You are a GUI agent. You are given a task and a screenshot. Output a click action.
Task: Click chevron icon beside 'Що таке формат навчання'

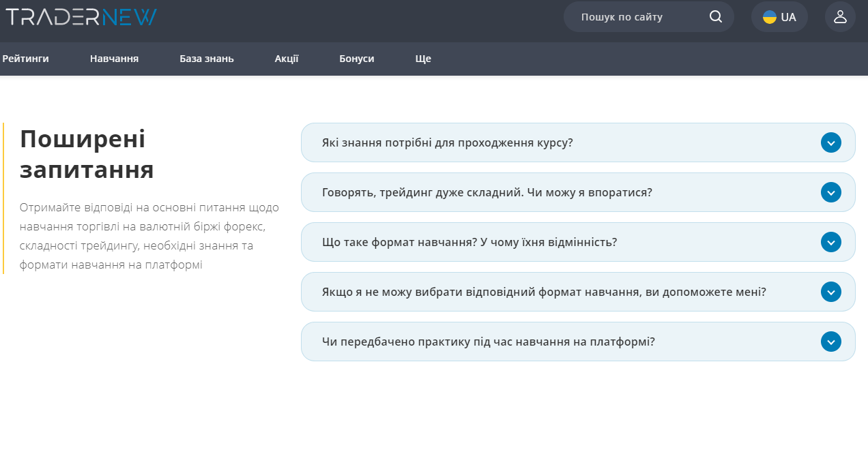pyautogui.click(x=830, y=242)
